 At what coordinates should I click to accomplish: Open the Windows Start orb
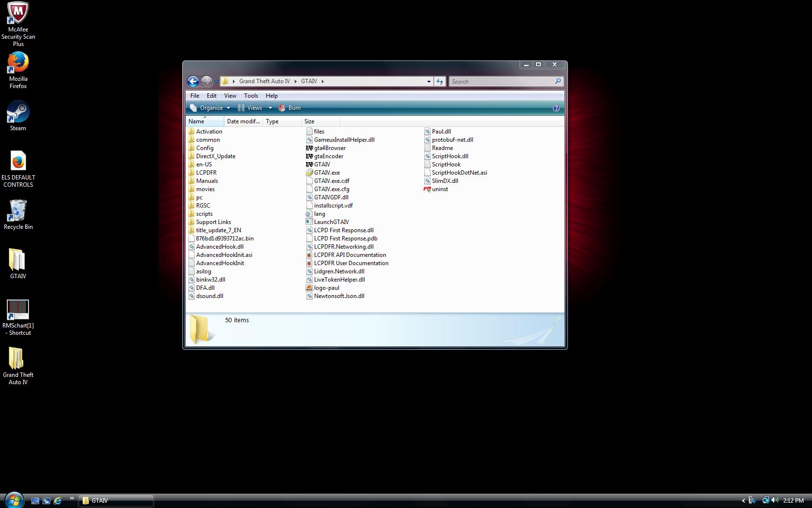tap(14, 500)
